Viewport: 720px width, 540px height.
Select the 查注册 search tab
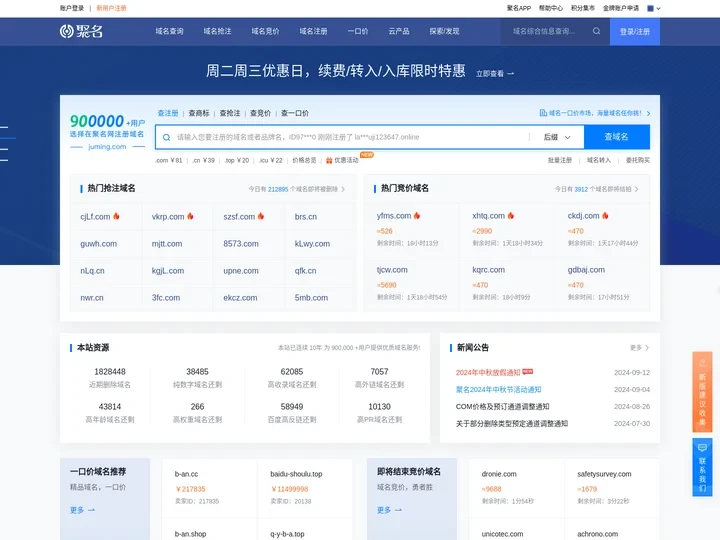(168, 113)
